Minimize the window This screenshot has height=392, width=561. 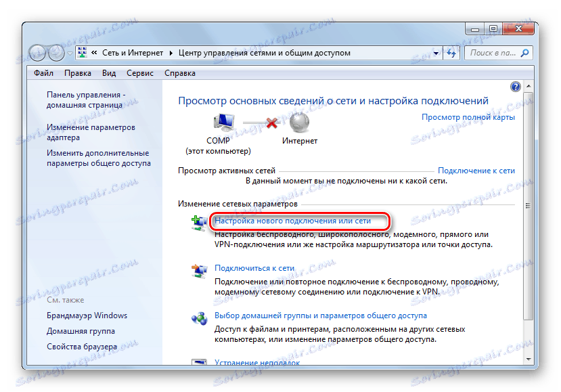click(x=475, y=29)
